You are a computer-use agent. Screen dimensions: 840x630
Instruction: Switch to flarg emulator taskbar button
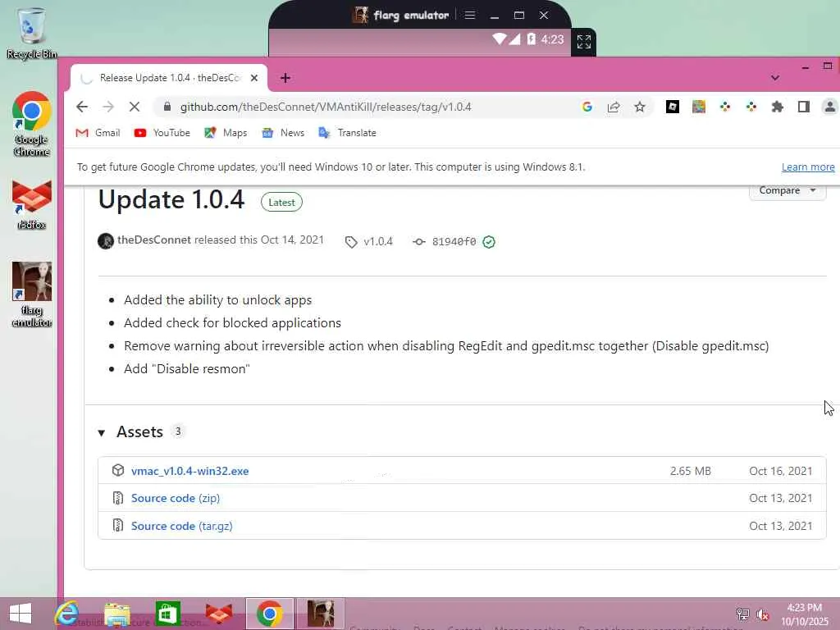click(321, 614)
